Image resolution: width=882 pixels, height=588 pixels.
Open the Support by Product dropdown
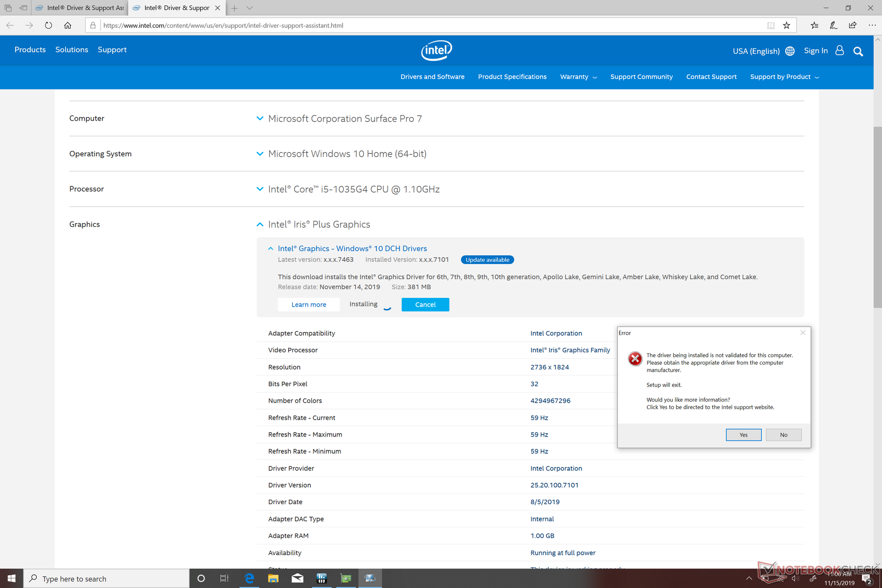point(784,77)
